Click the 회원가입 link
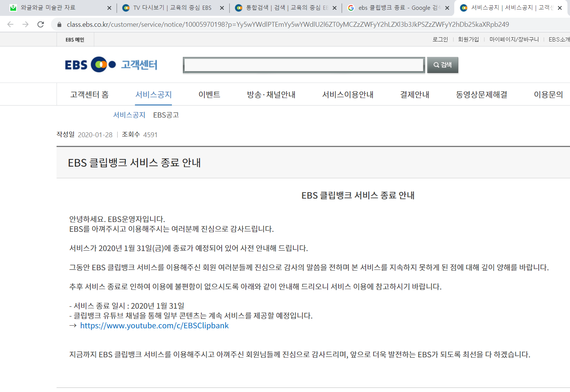This screenshot has height=392, width=570. click(468, 39)
